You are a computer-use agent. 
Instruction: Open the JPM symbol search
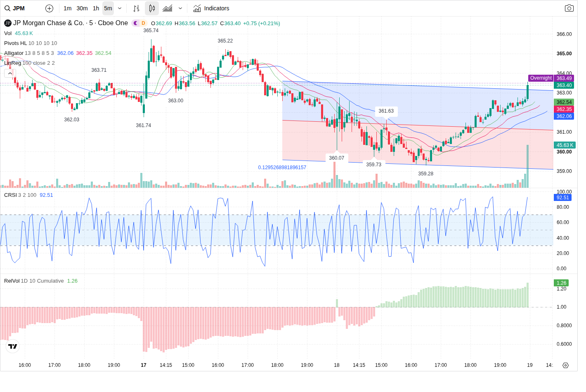15,8
